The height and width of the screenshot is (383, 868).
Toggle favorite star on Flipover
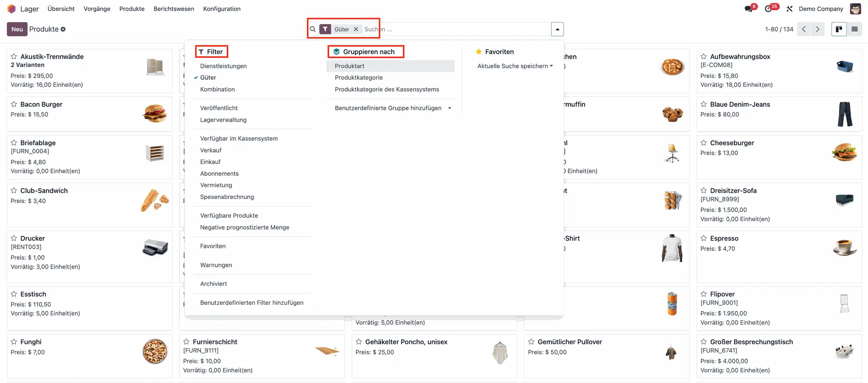point(704,294)
